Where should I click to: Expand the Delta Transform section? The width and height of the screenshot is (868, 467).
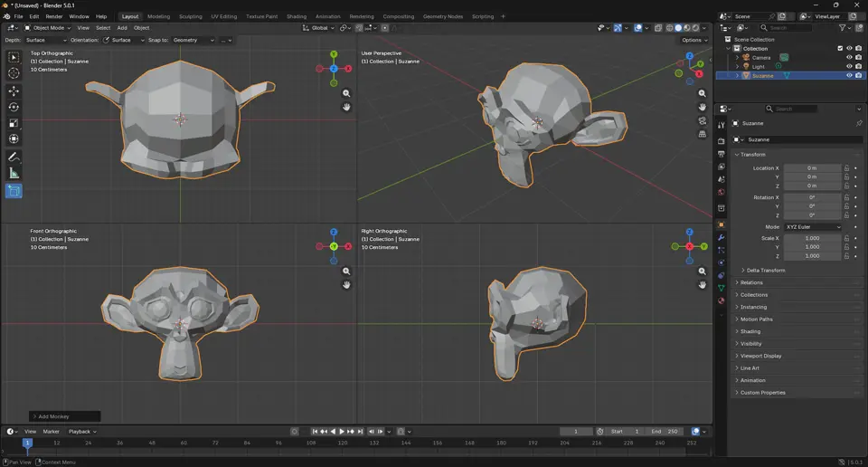coord(765,271)
